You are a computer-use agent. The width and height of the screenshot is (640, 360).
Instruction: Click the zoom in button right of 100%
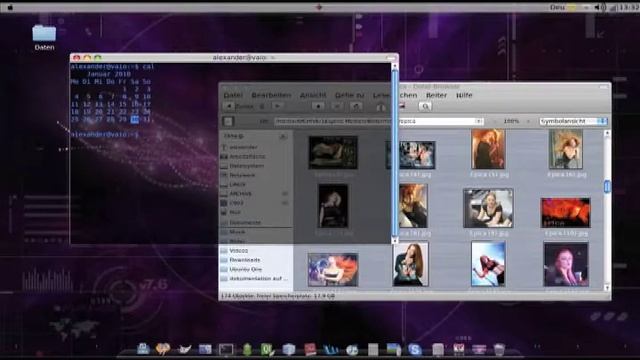click(528, 121)
